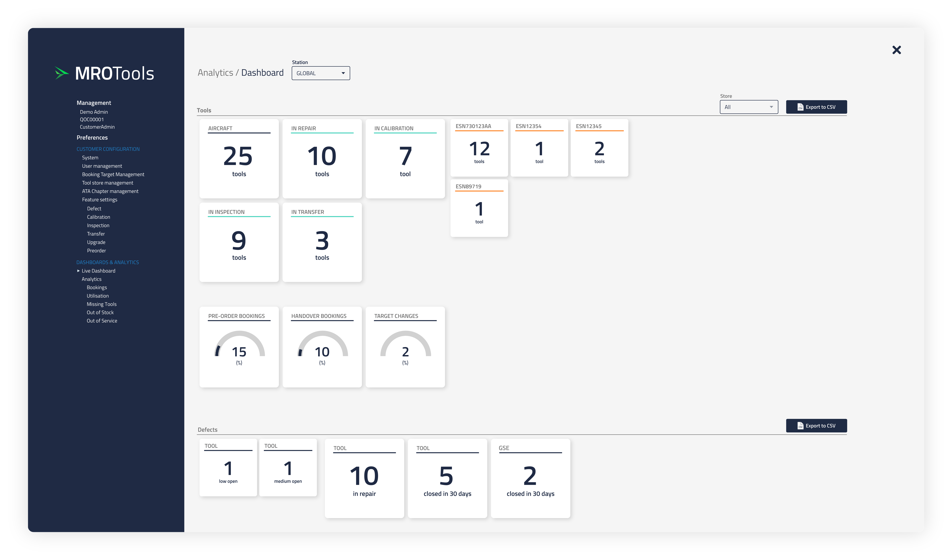
Task: Click the IN REPAIR 10 tools card
Action: [x=322, y=159]
